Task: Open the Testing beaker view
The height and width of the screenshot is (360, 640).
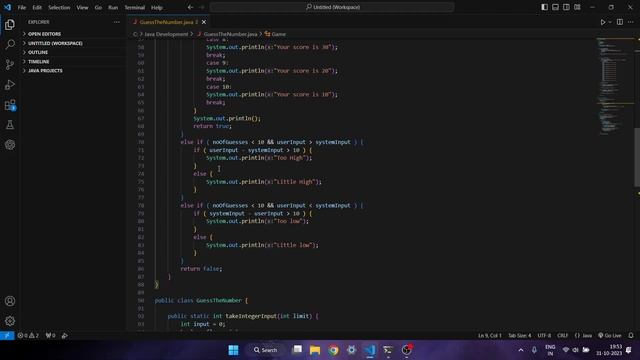Action: 10,125
